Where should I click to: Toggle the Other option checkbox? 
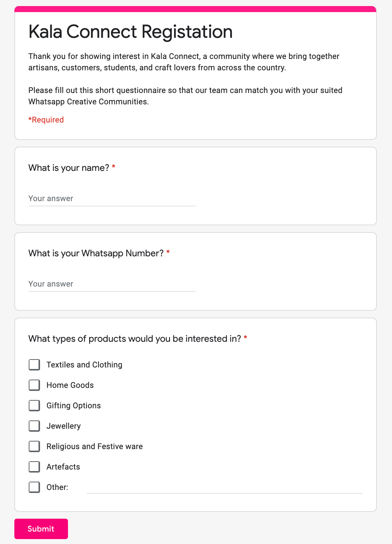(x=34, y=487)
